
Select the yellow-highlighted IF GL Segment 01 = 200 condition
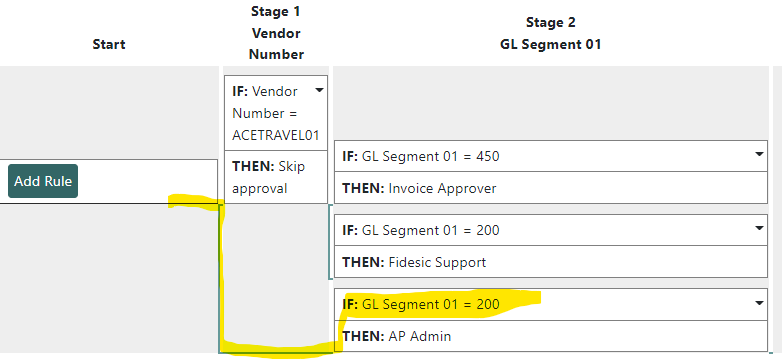(551, 304)
